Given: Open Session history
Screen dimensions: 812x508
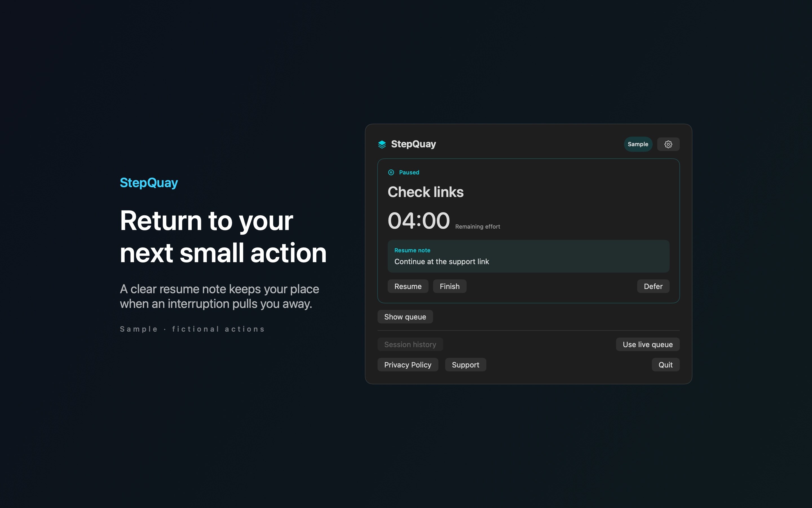Looking at the screenshot, I should (x=410, y=344).
